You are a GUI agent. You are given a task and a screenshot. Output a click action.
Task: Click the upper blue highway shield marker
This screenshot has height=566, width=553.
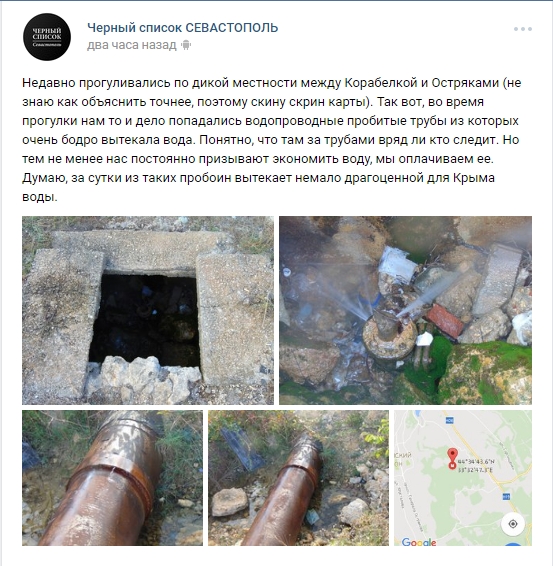450,420
